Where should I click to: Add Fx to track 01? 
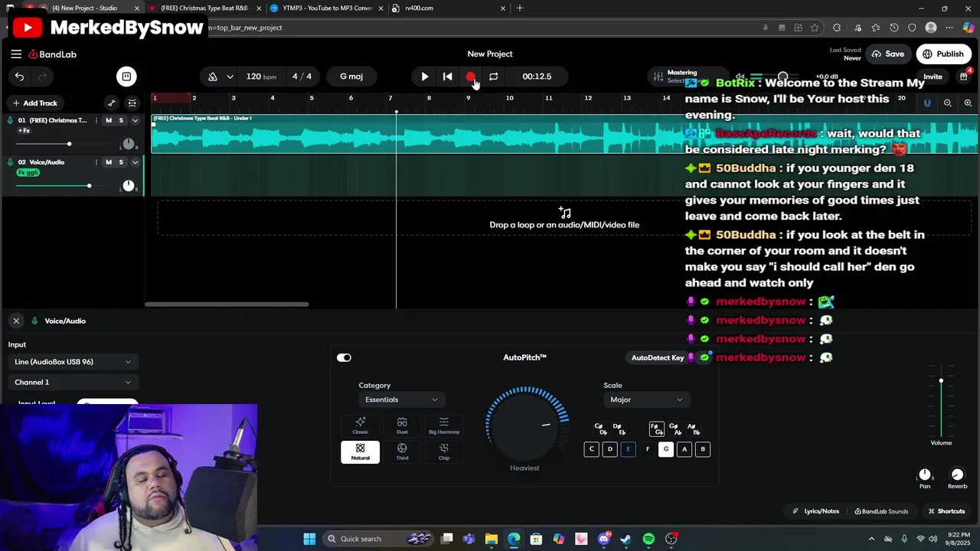pyautogui.click(x=24, y=131)
